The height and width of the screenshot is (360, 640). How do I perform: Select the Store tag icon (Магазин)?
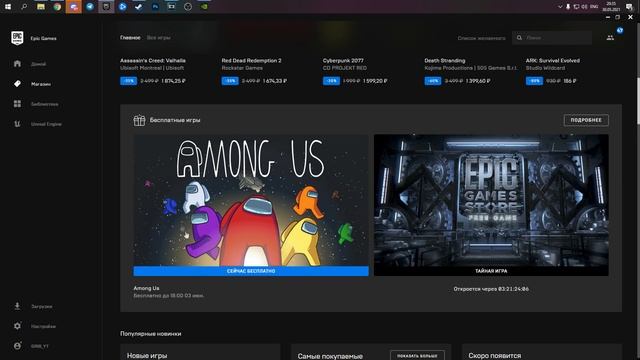[x=17, y=84]
